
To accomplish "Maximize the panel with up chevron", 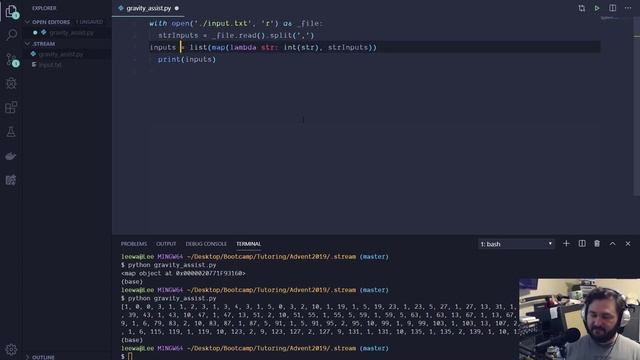I will click(612, 244).
